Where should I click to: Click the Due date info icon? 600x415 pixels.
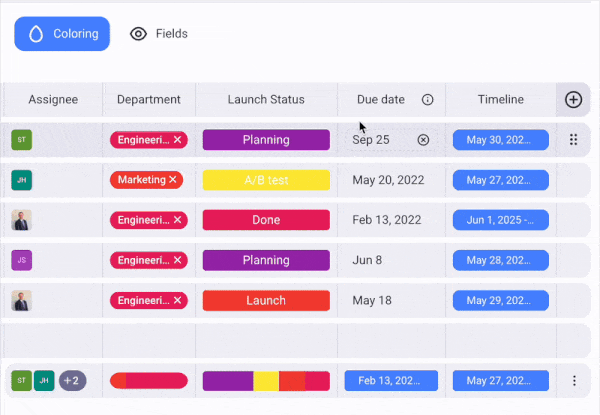click(x=428, y=100)
